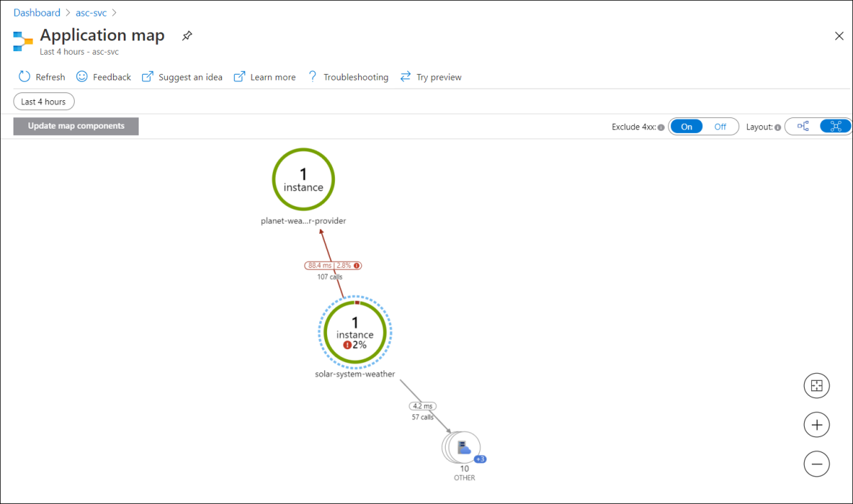Click the planet-wea...r-provider label
Image resolution: width=853 pixels, height=504 pixels.
[304, 221]
